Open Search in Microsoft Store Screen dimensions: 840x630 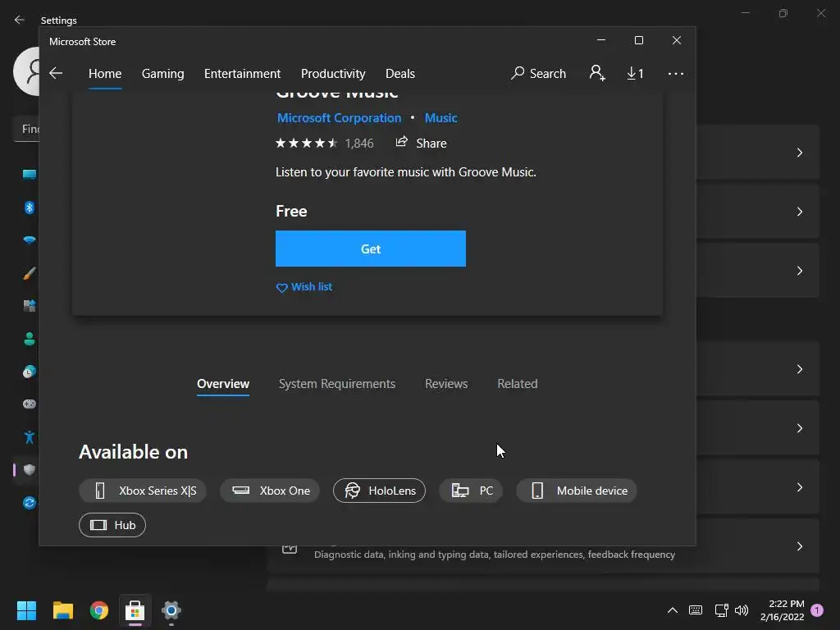(538, 73)
